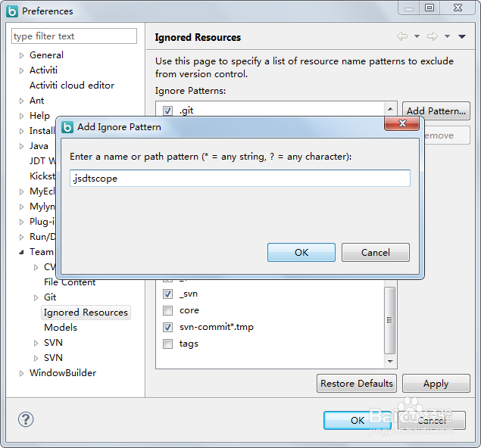Select the Models preference page
The image size is (481, 448).
click(x=61, y=327)
